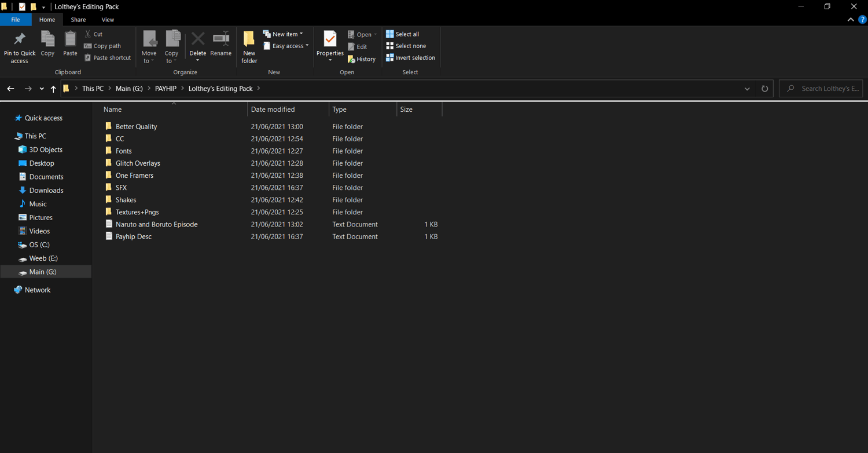Click Edit in the Open group
This screenshot has width=868, height=453.
[x=357, y=47]
